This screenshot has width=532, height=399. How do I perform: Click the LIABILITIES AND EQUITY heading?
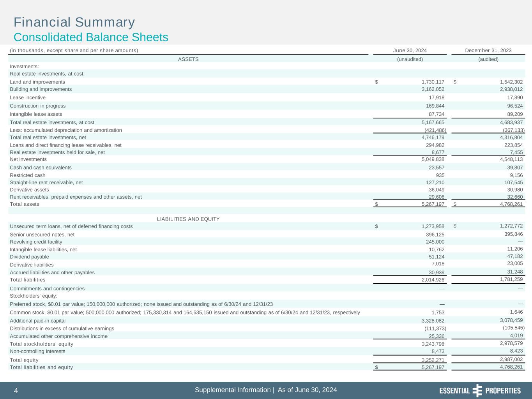click(188, 219)
